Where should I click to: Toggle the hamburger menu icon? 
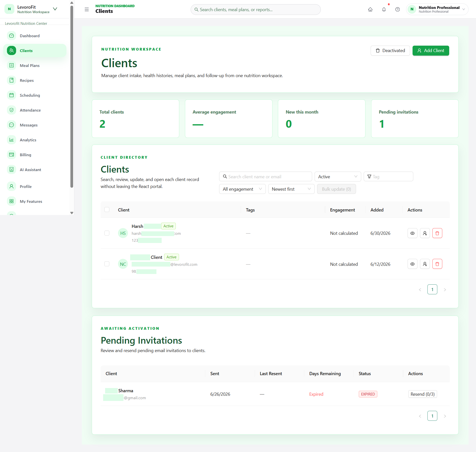(x=87, y=9)
